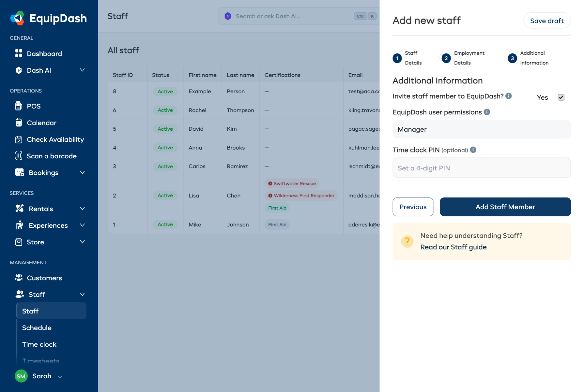Click the question mark help icon
Viewport: 584px width, 392px height.
(407, 241)
